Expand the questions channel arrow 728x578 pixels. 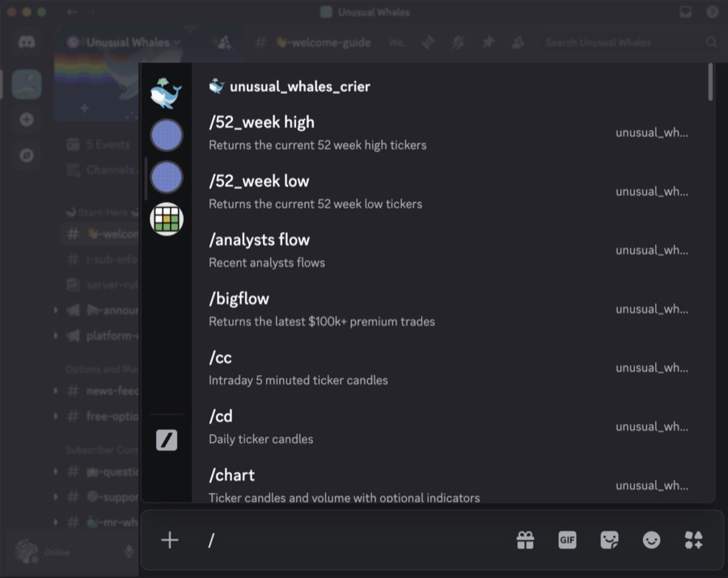pyautogui.click(x=56, y=472)
